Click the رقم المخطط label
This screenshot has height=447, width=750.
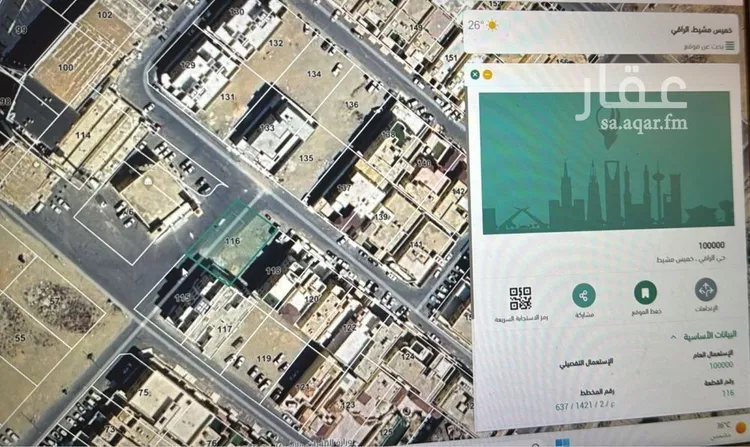[597, 392]
